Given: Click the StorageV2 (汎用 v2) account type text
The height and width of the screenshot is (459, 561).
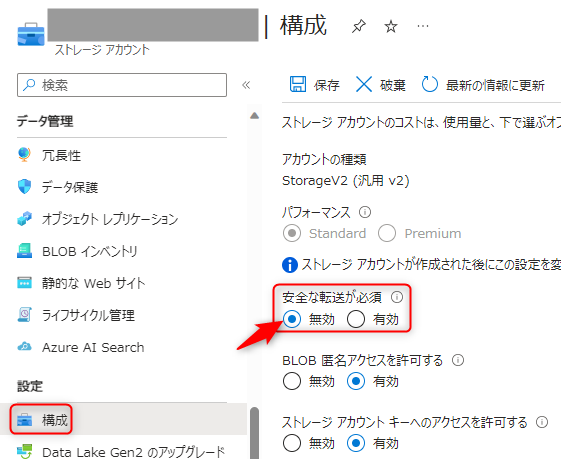Looking at the screenshot, I should 346,180.
